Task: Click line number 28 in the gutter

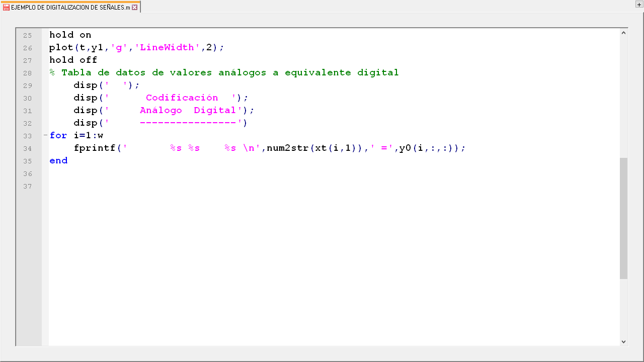Action: point(27,73)
